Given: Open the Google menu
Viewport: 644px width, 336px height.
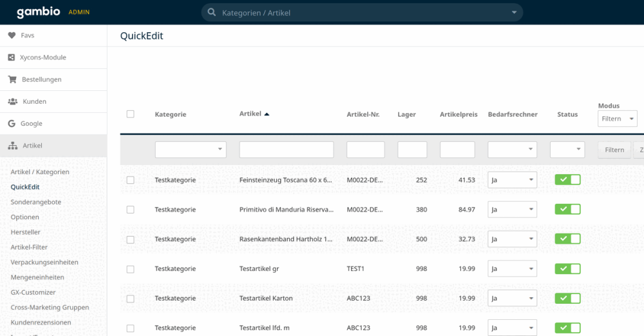Looking at the screenshot, I should point(53,123).
